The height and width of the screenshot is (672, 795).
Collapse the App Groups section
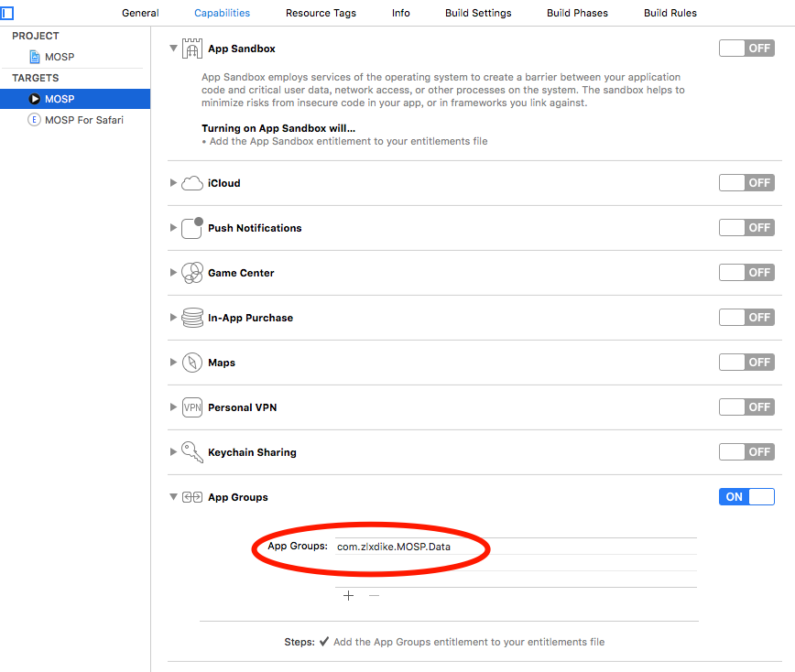pos(173,496)
